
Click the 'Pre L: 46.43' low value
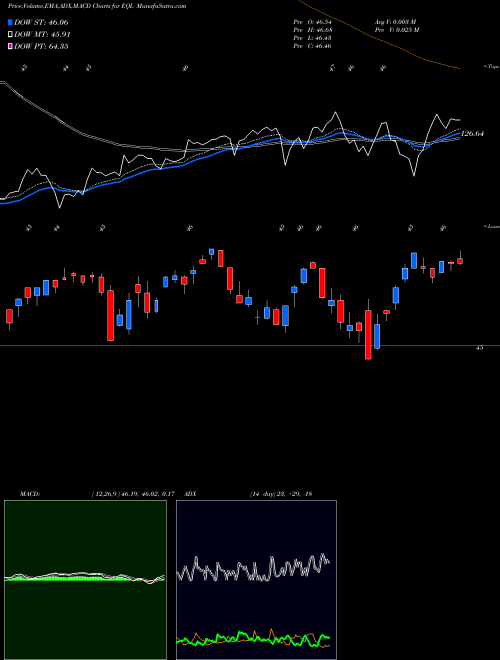coord(312,38)
